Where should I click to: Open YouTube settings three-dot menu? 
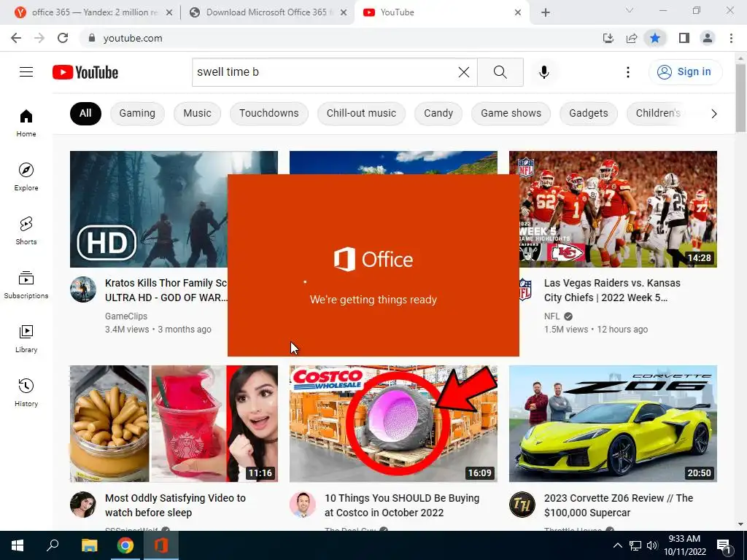[x=628, y=72]
